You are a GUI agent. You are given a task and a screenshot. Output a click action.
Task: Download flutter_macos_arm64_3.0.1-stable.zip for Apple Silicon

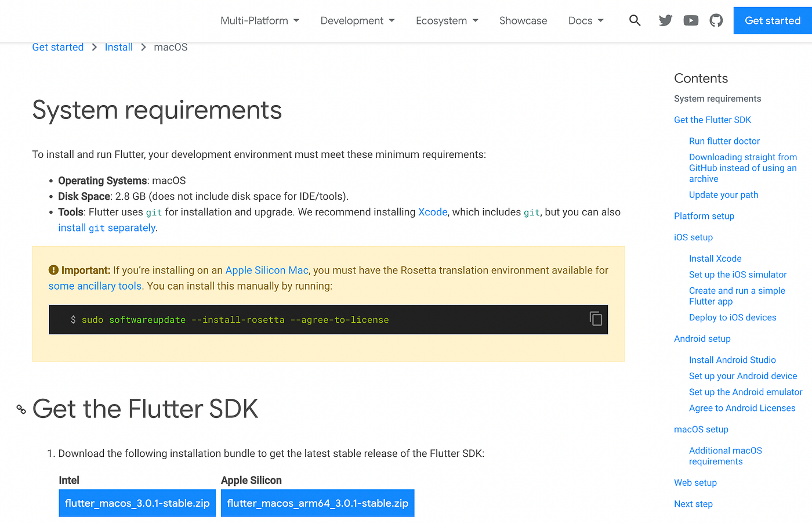[318, 503]
